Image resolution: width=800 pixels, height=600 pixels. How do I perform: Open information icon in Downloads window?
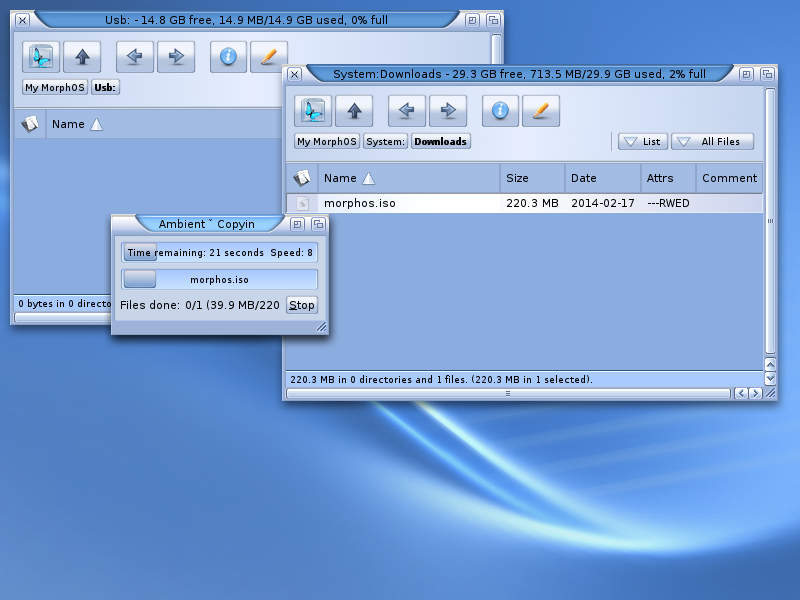[501, 111]
